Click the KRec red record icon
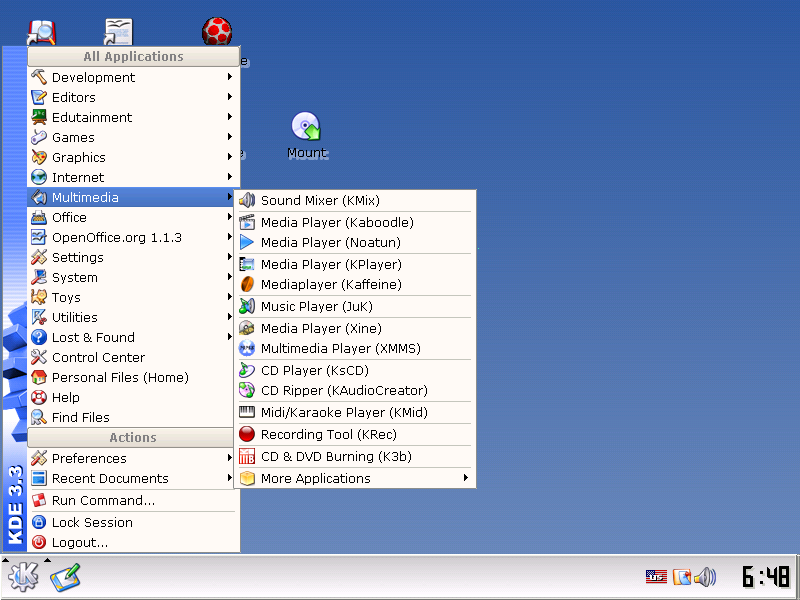This screenshot has width=800, height=600. pyautogui.click(x=247, y=434)
